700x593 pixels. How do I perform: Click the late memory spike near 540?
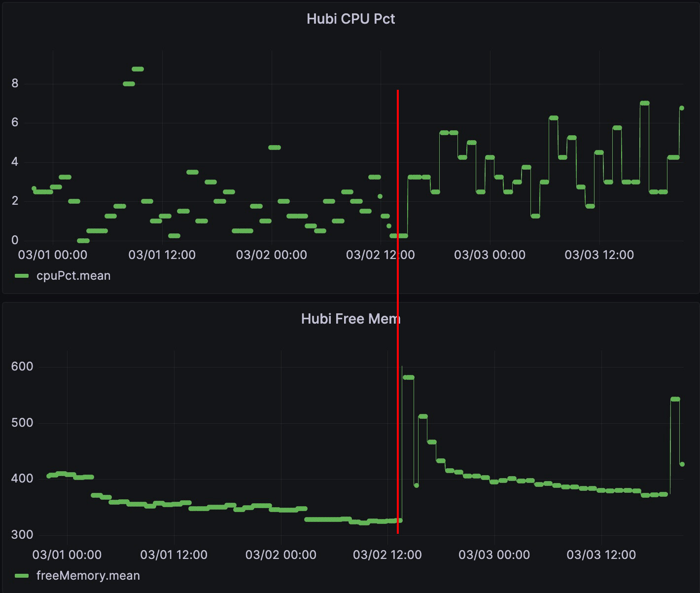[674, 399]
